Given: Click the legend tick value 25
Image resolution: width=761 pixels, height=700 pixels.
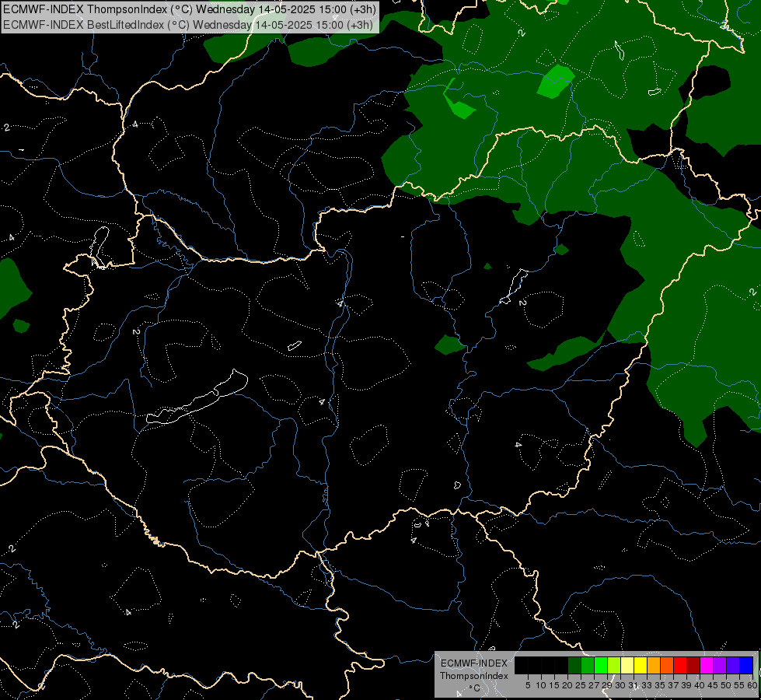Looking at the screenshot, I should (x=581, y=685).
